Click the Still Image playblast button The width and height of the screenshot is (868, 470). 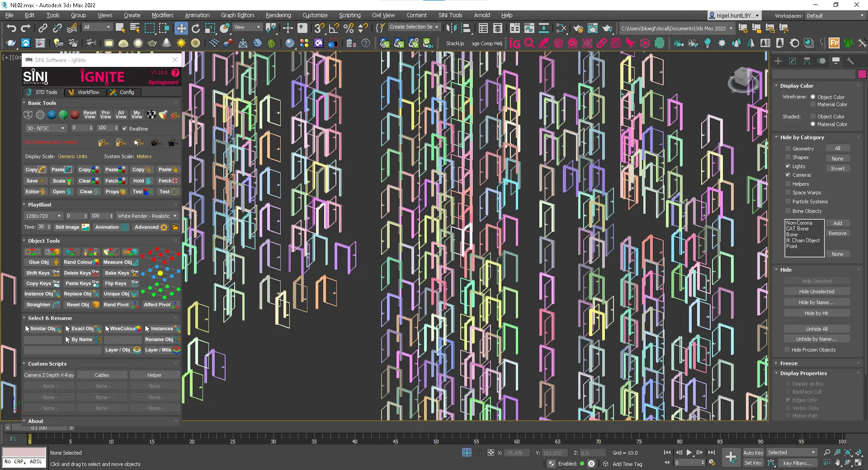(72, 227)
